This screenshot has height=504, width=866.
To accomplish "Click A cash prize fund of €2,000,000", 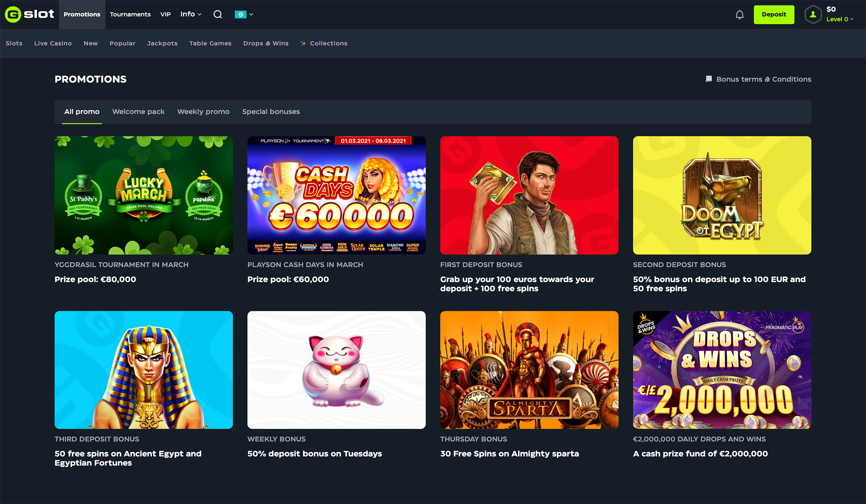I will coord(700,454).
